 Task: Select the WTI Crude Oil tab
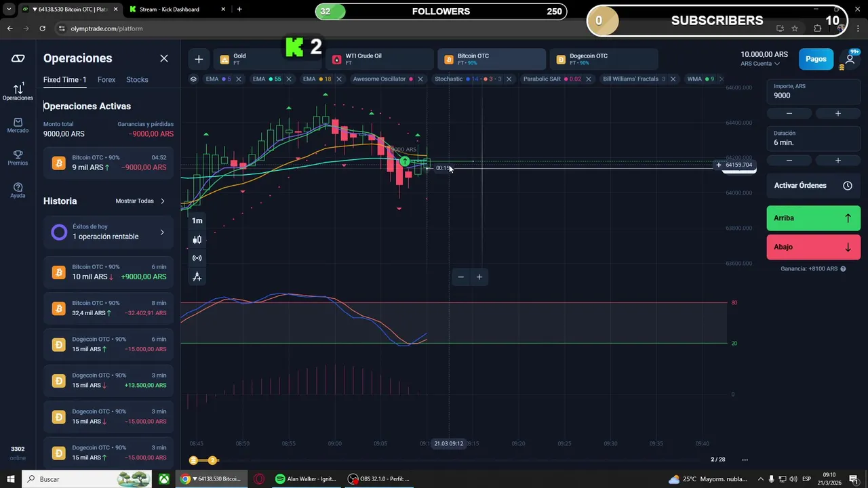(379, 59)
